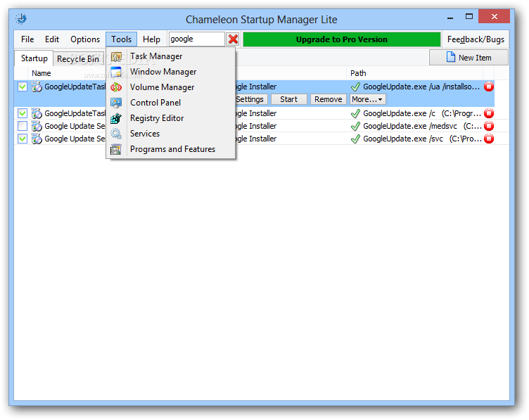
Task: Click the Chameleon app icon in title bar
Action: tap(21, 18)
